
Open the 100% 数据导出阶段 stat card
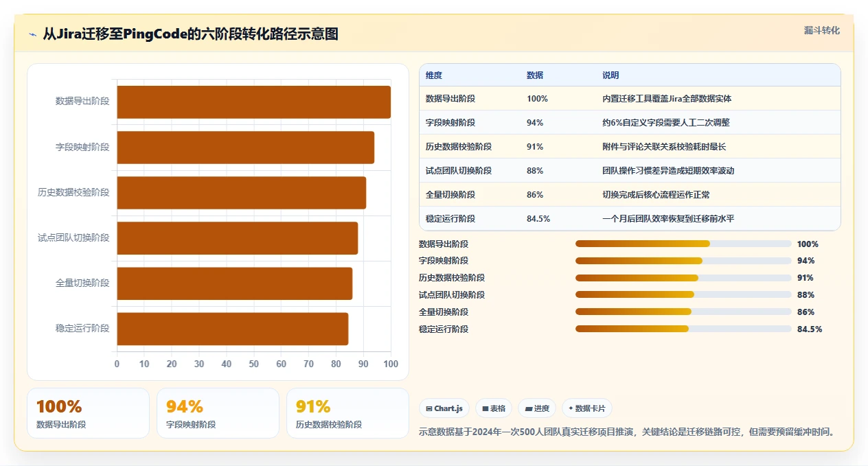pyautogui.click(x=88, y=413)
